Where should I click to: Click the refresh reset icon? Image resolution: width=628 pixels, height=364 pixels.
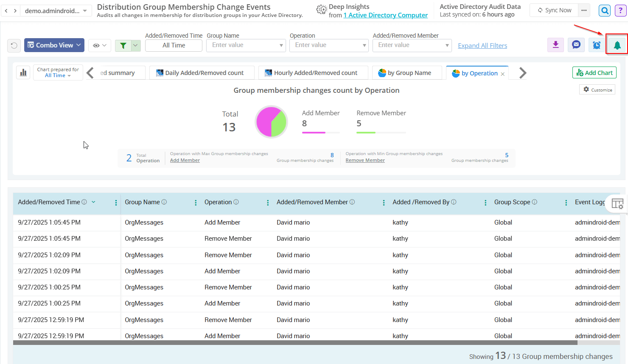tap(14, 45)
